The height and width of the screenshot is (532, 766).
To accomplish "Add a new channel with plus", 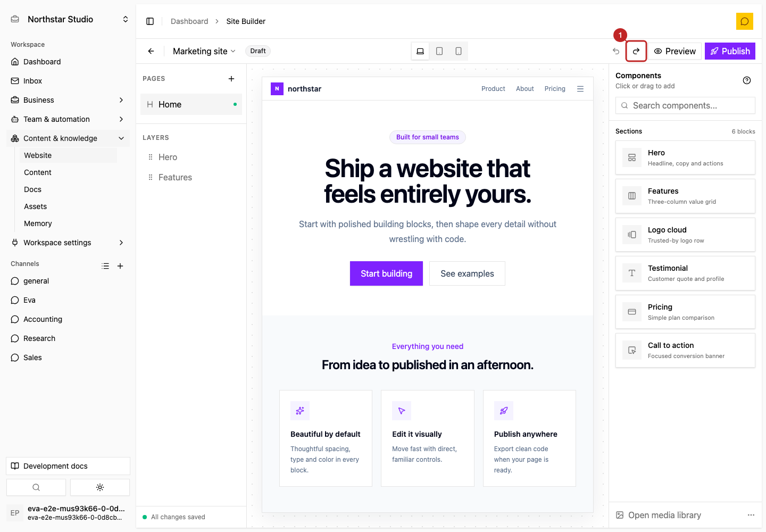I will (120, 266).
